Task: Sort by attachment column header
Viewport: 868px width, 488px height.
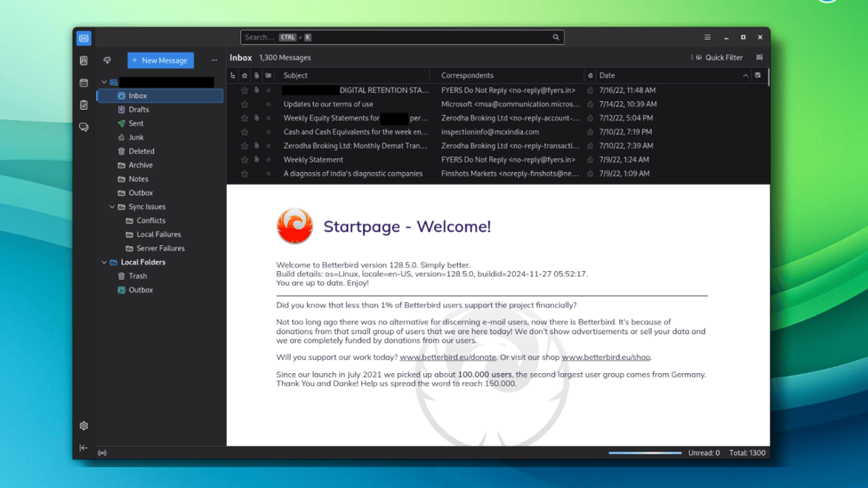Action: coord(256,75)
